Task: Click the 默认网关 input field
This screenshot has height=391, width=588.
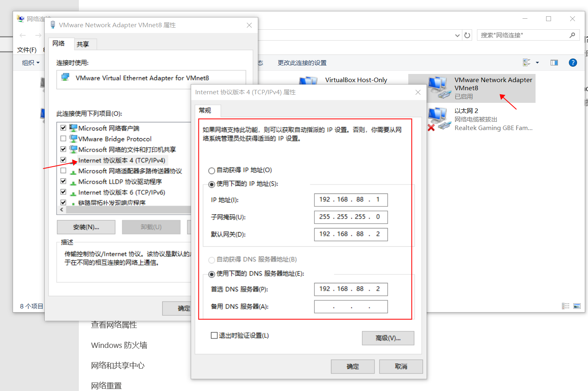Action: tap(351, 234)
